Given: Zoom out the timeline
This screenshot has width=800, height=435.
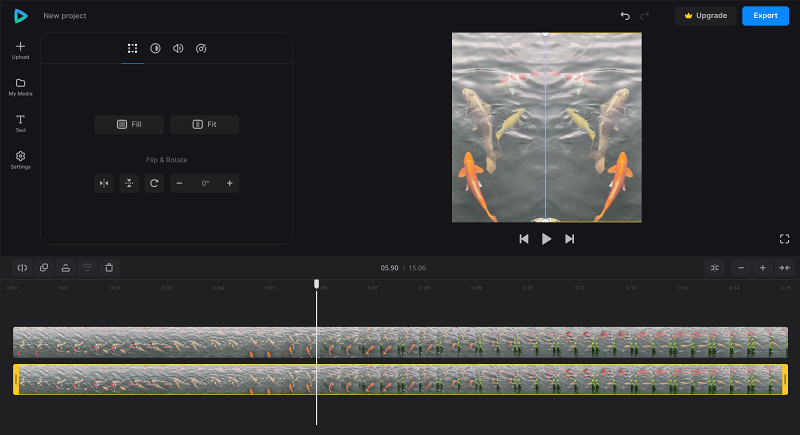Looking at the screenshot, I should 741,268.
